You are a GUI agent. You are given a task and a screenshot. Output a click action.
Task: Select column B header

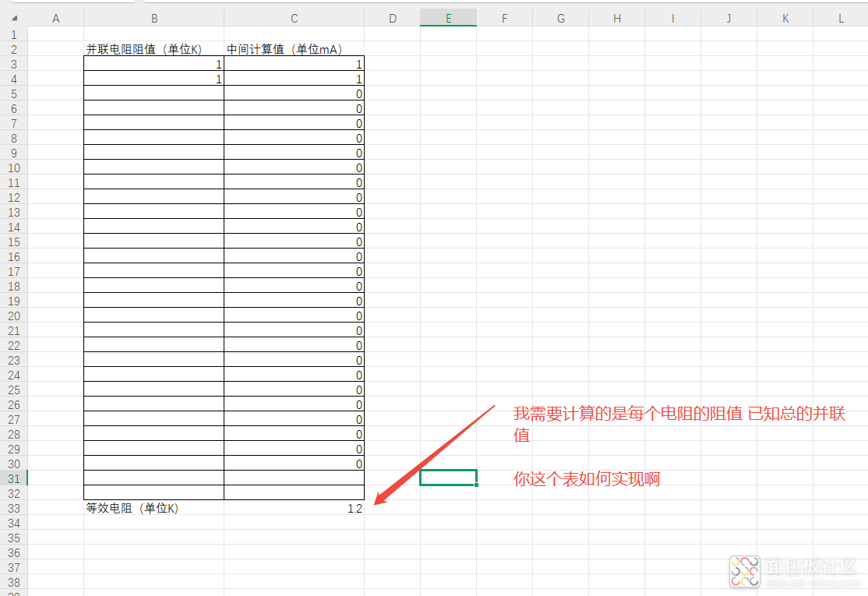click(x=154, y=18)
